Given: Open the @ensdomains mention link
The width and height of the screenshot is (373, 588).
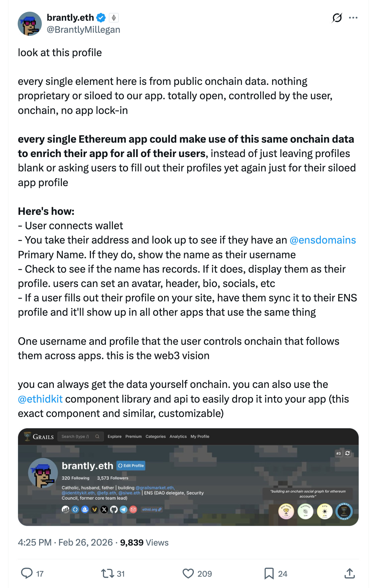Looking at the screenshot, I should click(x=323, y=240).
